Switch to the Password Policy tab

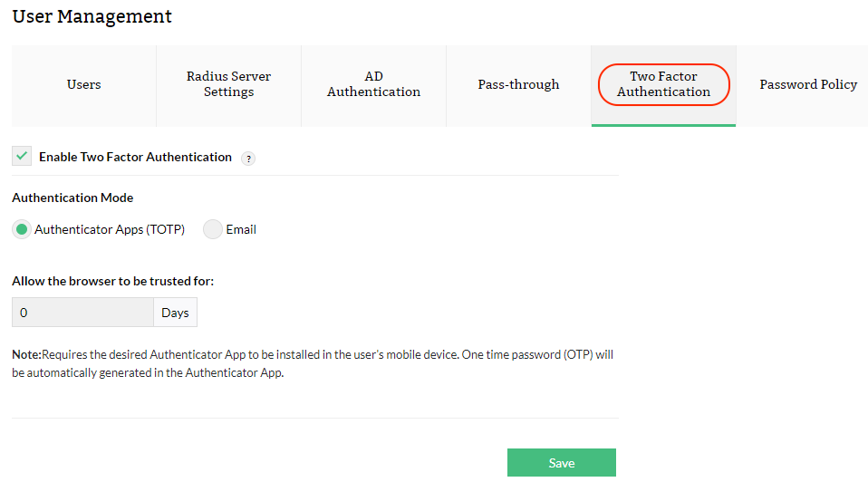[807, 85]
